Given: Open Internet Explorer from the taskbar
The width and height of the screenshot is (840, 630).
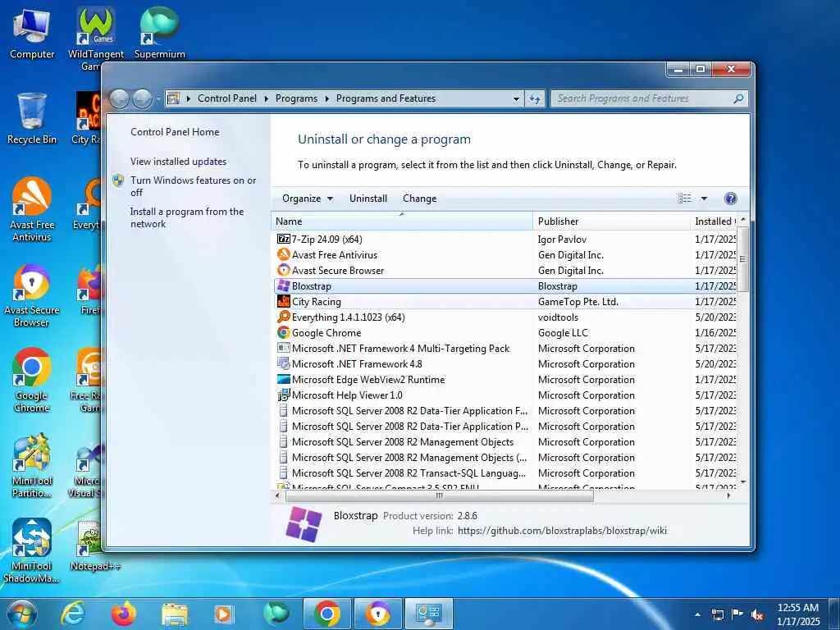Looking at the screenshot, I should pyautogui.click(x=72, y=614).
